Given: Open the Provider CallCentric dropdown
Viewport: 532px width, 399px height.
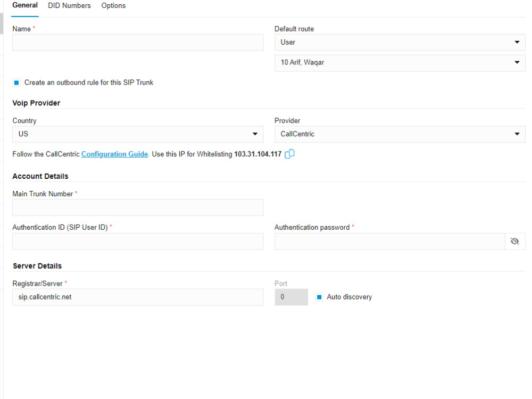Looking at the screenshot, I should tap(400, 134).
